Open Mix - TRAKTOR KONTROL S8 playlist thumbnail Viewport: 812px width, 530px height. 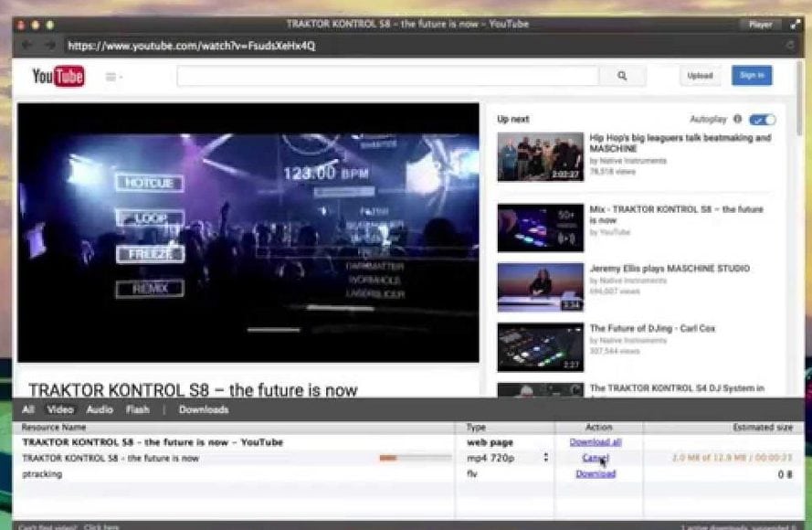click(x=540, y=228)
